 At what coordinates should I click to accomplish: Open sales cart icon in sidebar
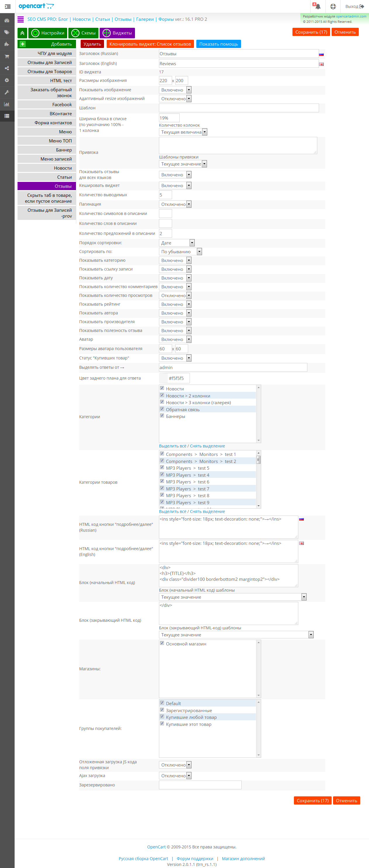pos(7,56)
